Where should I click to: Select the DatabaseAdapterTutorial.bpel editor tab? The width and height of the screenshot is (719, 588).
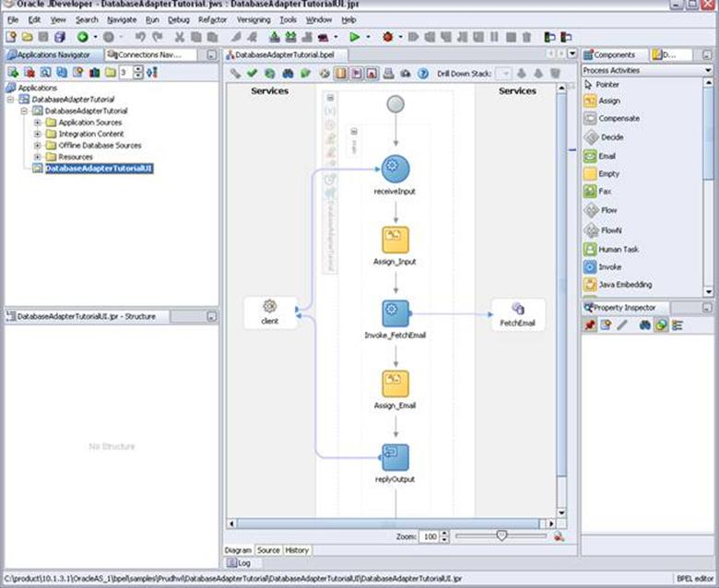(x=285, y=54)
